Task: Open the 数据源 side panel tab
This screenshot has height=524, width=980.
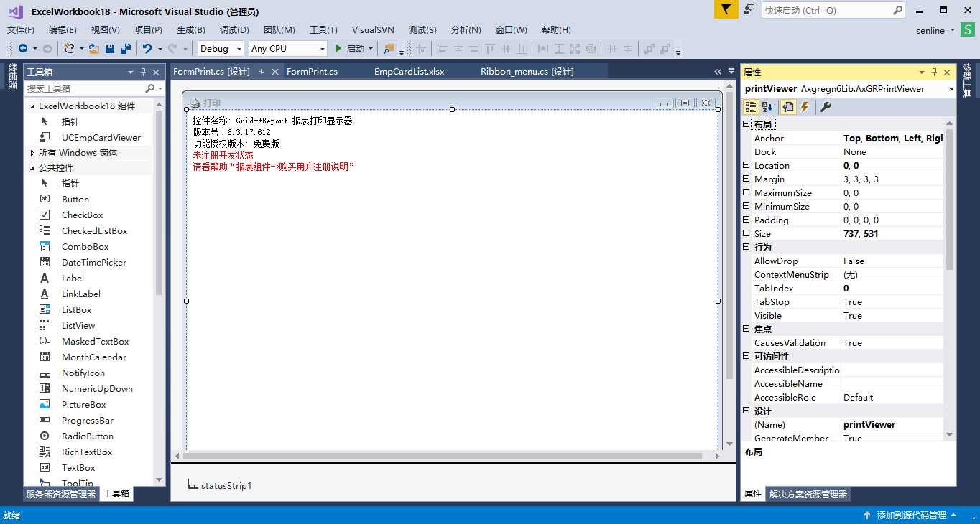Action: click(x=12, y=76)
